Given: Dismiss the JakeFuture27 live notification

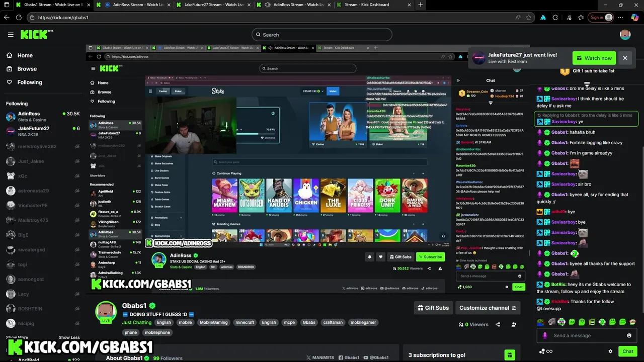Looking at the screenshot, I should click(625, 58).
